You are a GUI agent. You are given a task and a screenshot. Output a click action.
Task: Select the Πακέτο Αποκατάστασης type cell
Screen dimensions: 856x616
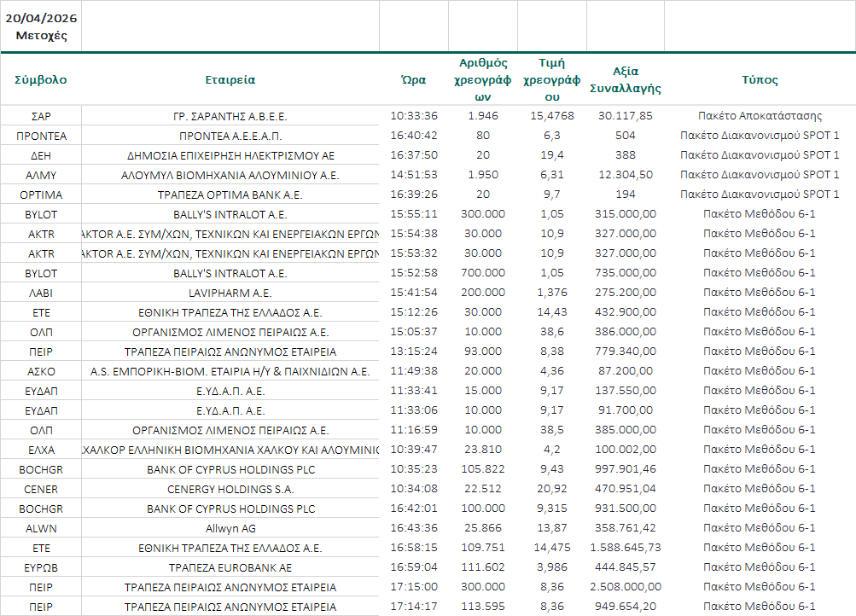pyautogui.click(x=760, y=115)
